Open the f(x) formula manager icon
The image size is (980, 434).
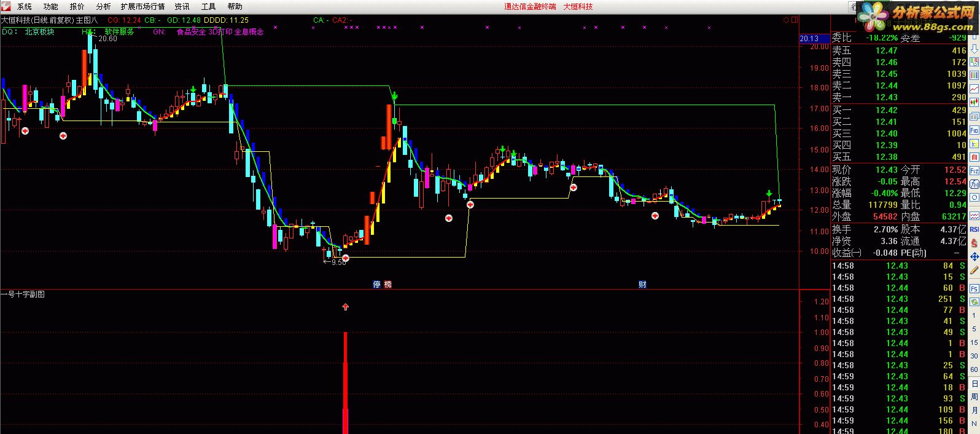tap(974, 183)
